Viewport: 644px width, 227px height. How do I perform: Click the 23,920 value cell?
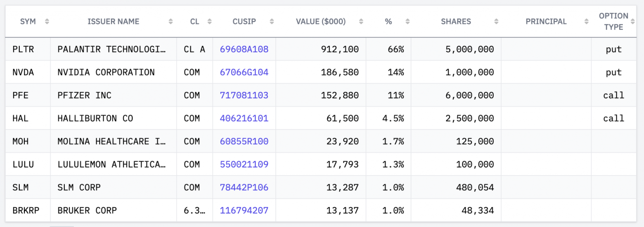tap(321, 141)
